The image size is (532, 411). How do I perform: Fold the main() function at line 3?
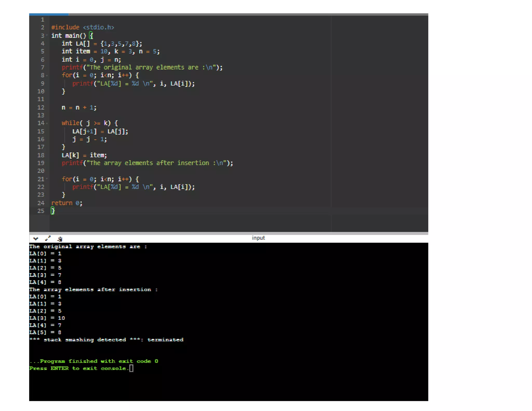pos(47,35)
